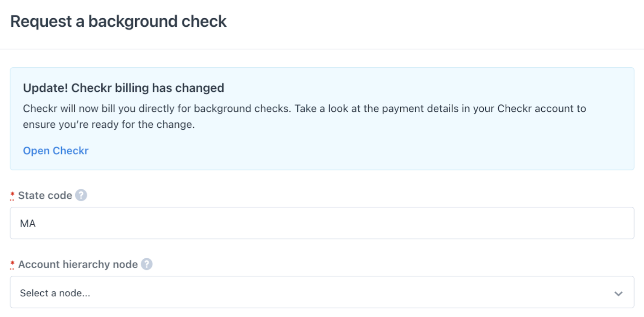Image resolution: width=644 pixels, height=317 pixels.
Task: Click the empty right side of the State code field
Action: coord(489,223)
